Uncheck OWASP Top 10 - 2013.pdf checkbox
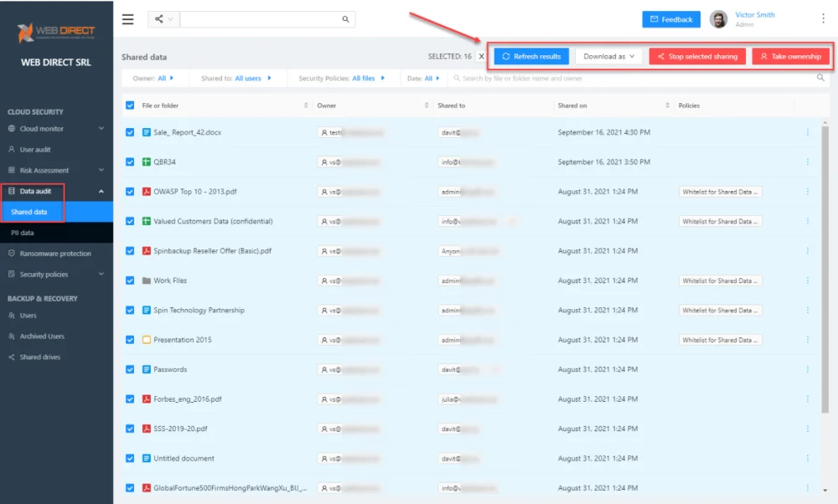Viewport: 838px width, 504px height. click(130, 192)
